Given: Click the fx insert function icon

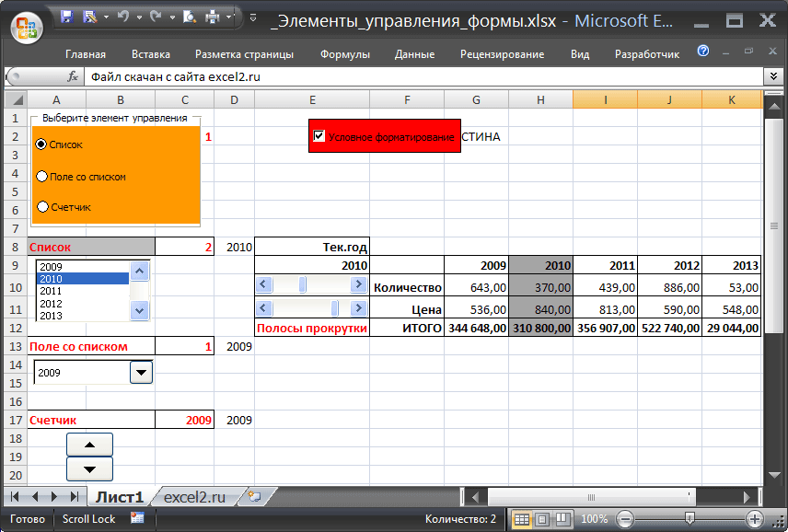Looking at the screenshot, I should point(73,77).
